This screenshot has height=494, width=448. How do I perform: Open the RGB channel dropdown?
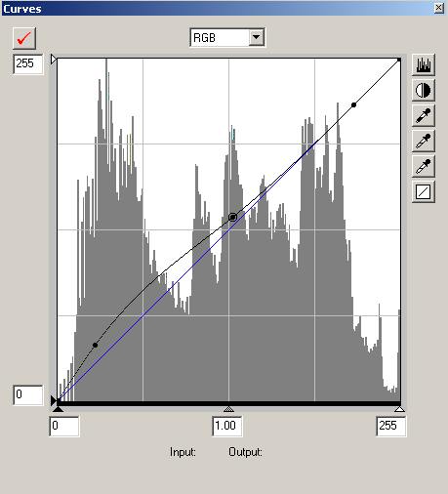[227, 38]
